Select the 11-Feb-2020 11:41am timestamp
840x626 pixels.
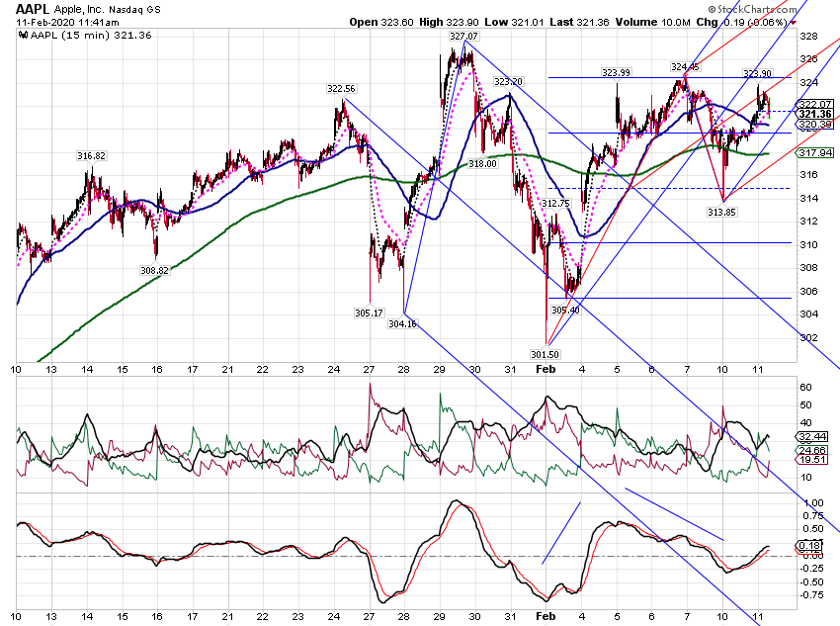point(67,23)
